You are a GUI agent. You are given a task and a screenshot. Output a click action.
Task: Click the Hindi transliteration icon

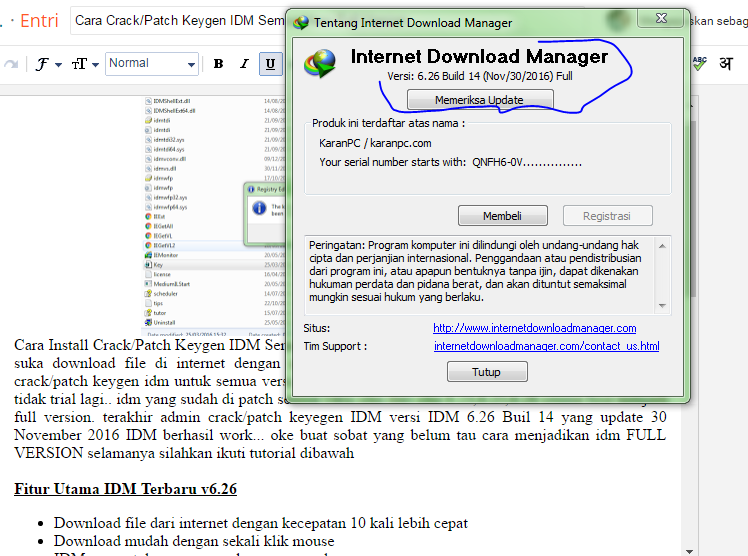point(726,63)
